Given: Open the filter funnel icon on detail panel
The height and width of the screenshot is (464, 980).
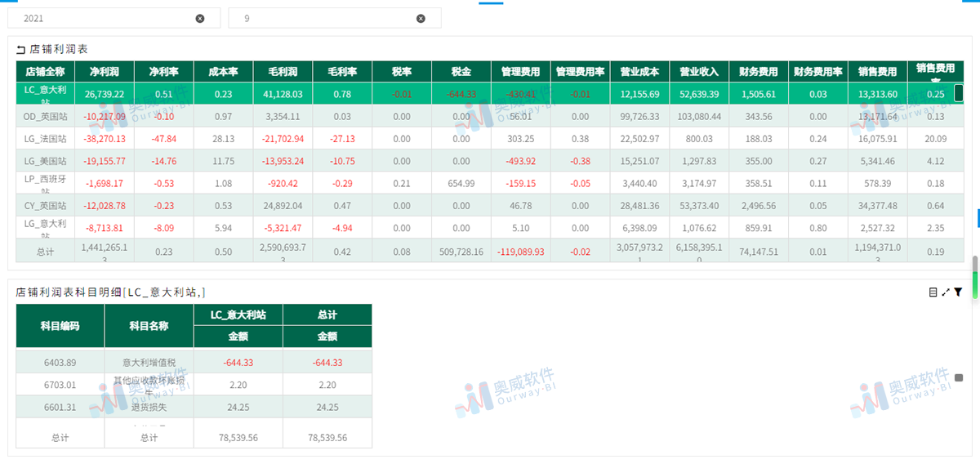Looking at the screenshot, I should coord(958,292).
